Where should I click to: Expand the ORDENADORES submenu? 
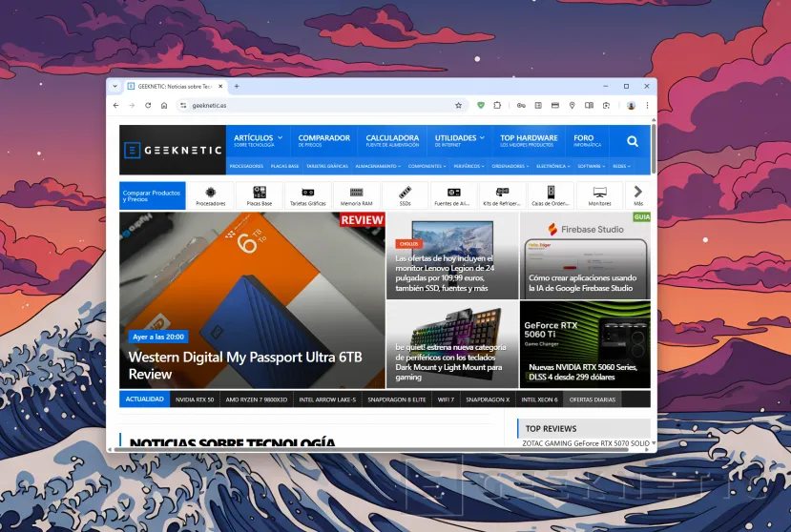tap(510, 166)
